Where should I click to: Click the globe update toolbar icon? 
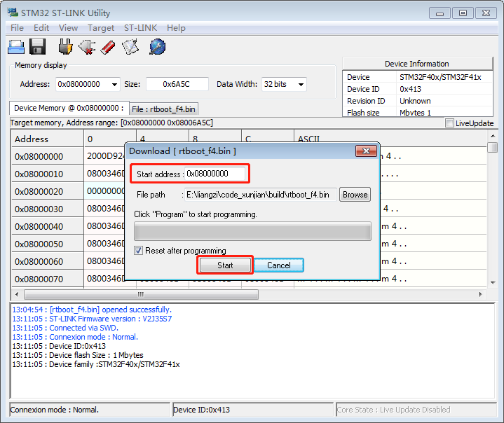click(x=158, y=47)
